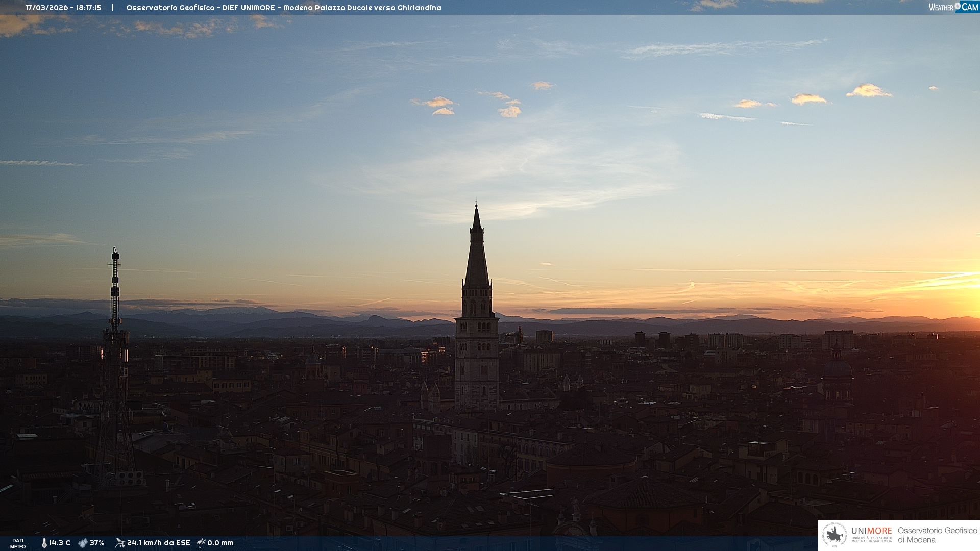Click the 14.3 C temperature reading

(x=60, y=543)
